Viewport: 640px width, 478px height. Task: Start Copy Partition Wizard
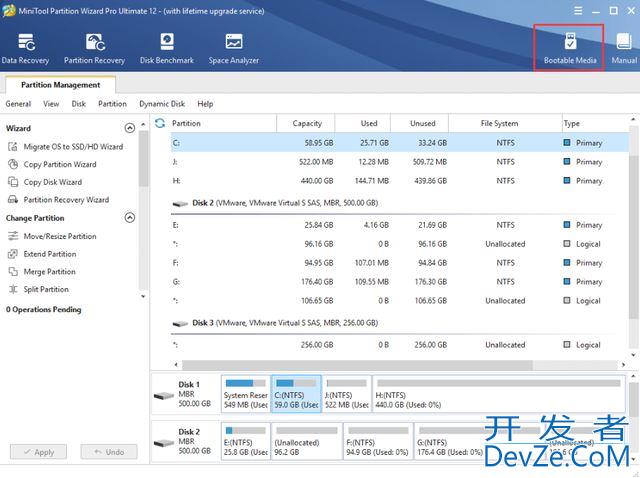point(52,165)
